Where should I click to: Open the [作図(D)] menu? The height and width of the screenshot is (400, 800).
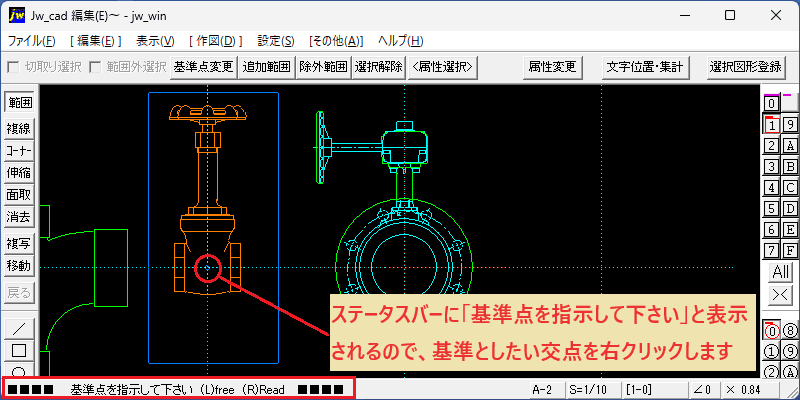[x=215, y=41]
